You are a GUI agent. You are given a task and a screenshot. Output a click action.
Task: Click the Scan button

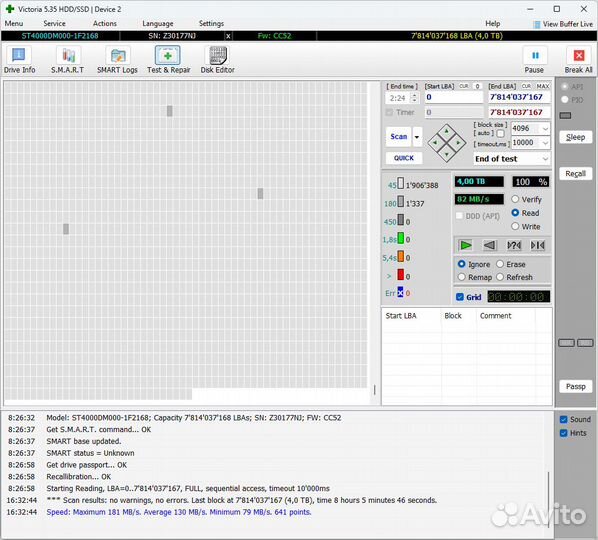click(399, 137)
